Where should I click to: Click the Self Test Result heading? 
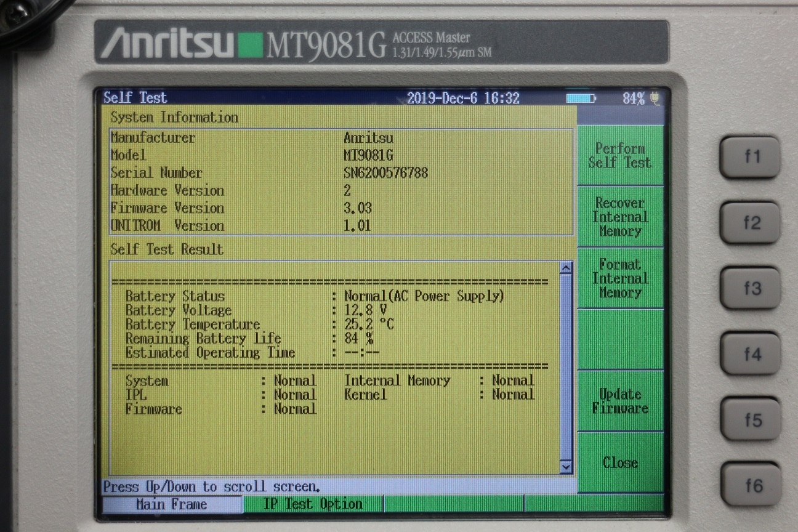(167, 249)
